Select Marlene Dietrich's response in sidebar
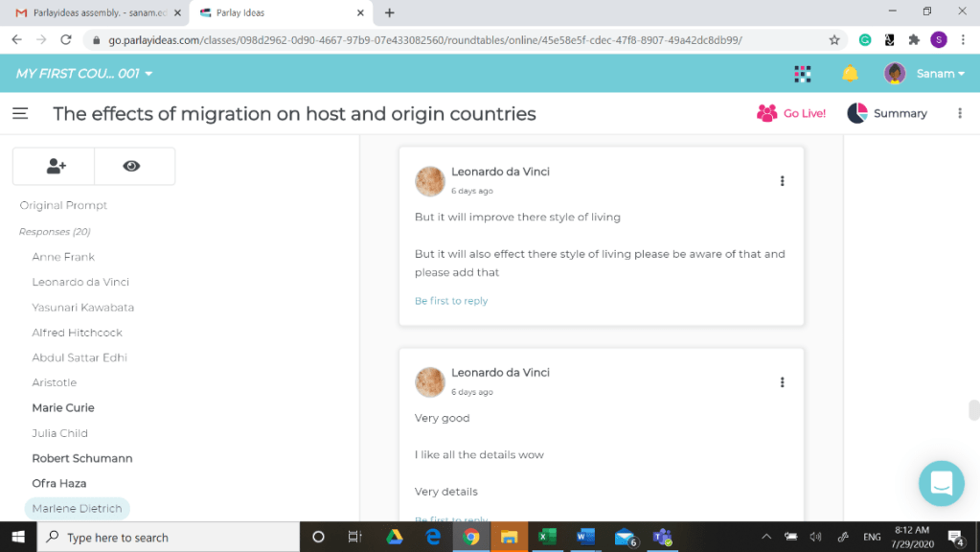The image size is (980, 552). tap(76, 509)
